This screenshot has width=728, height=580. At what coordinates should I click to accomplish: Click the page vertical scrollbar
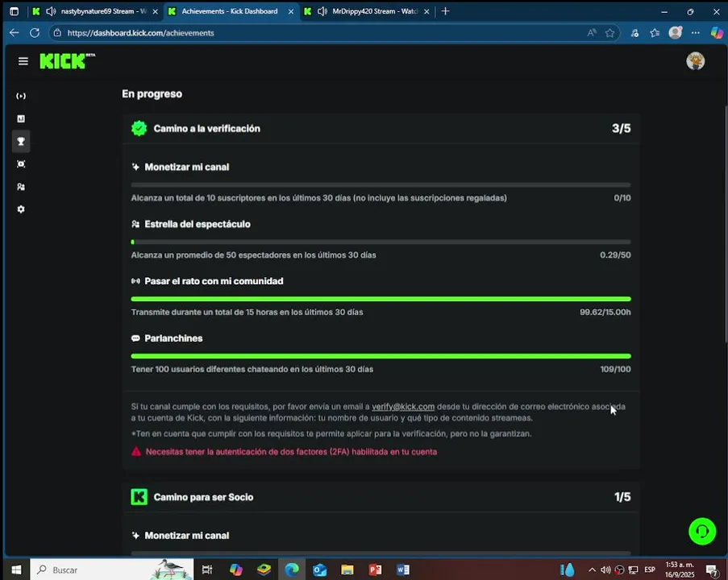[726, 224]
